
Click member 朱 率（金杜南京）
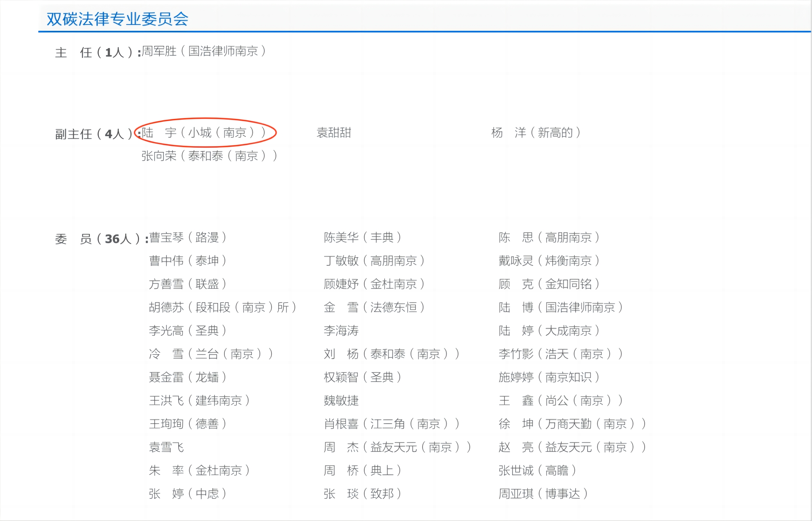(200, 471)
